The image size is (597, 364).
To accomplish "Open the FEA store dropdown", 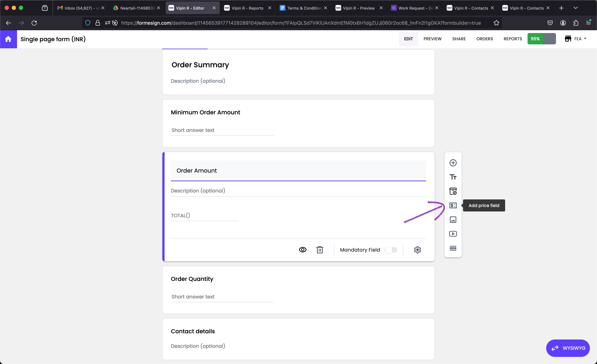I will (576, 39).
